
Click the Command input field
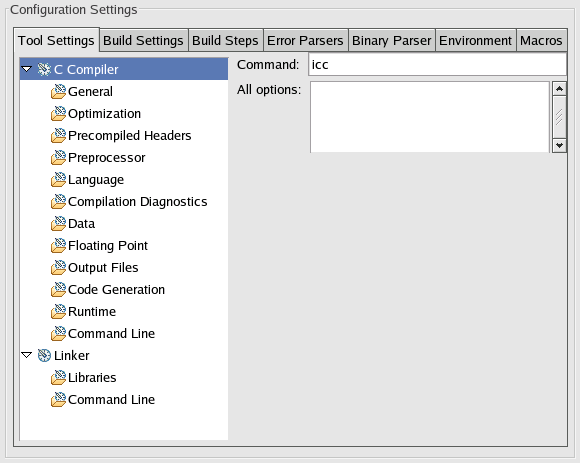(x=437, y=65)
